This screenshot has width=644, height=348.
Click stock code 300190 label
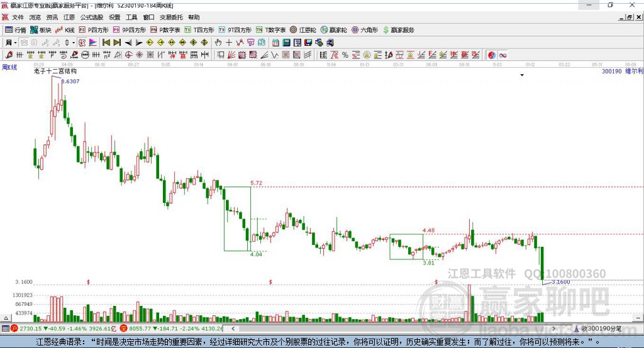(x=611, y=71)
